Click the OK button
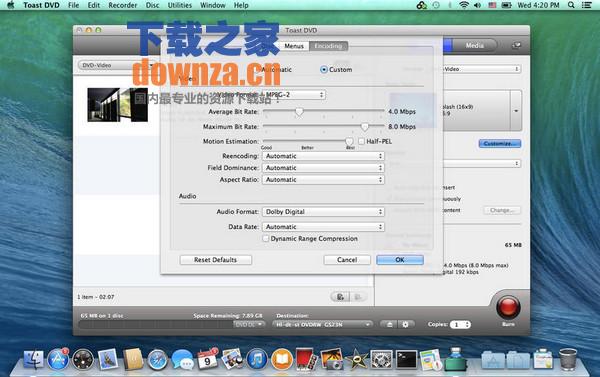This screenshot has width=600, height=377. 400,260
